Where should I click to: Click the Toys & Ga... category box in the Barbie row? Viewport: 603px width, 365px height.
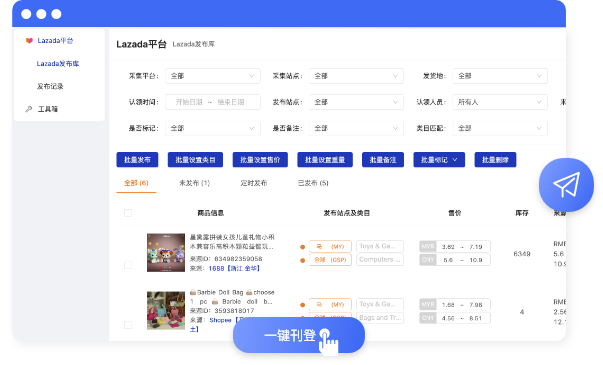tap(380, 304)
